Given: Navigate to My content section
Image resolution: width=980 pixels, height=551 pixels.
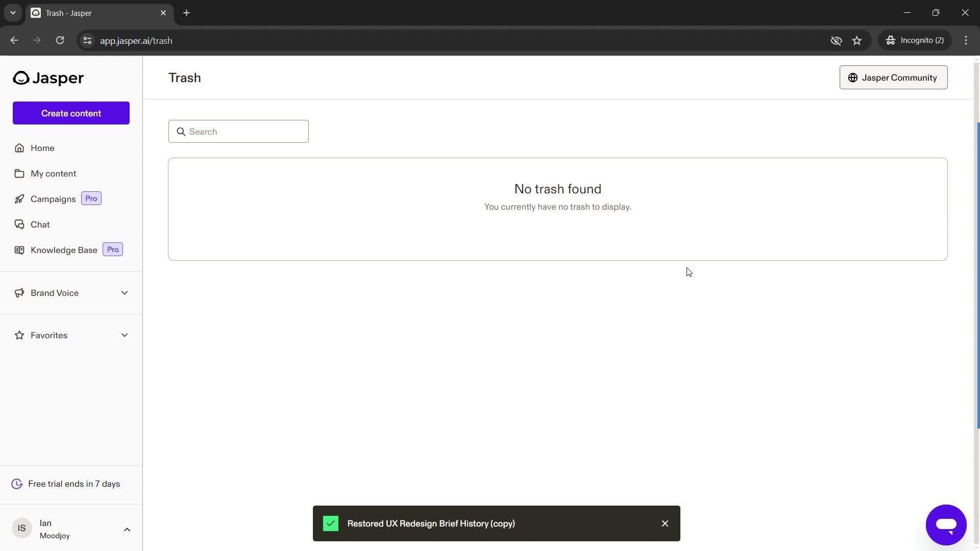Looking at the screenshot, I should [x=53, y=173].
